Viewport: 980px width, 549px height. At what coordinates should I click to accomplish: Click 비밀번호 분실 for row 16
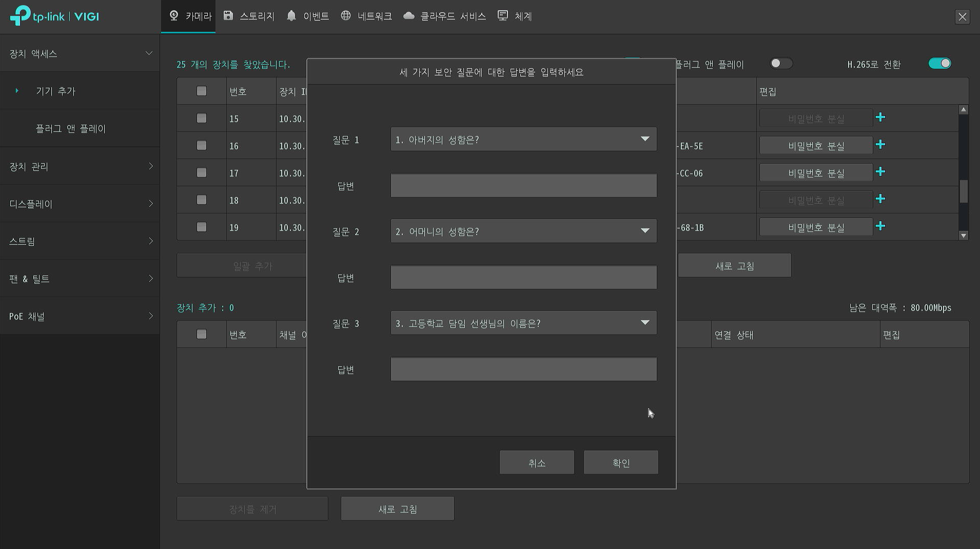(x=816, y=145)
